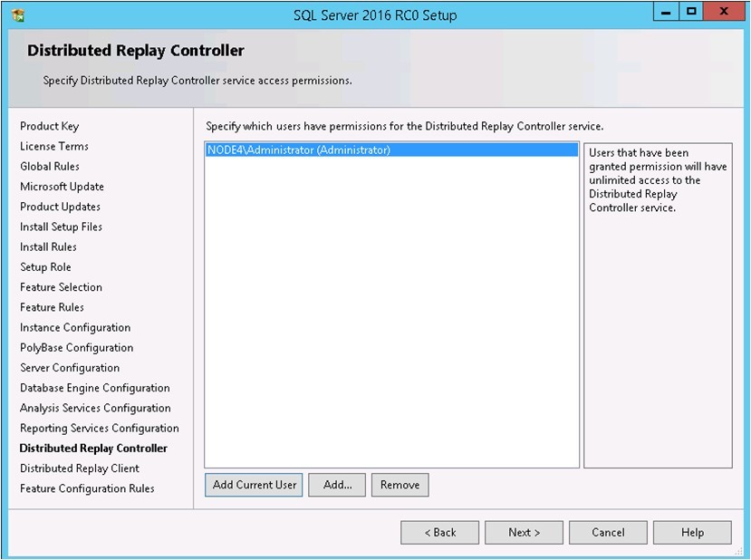751x560 pixels.
Task: Select Install Setup Files step
Action: (61, 227)
